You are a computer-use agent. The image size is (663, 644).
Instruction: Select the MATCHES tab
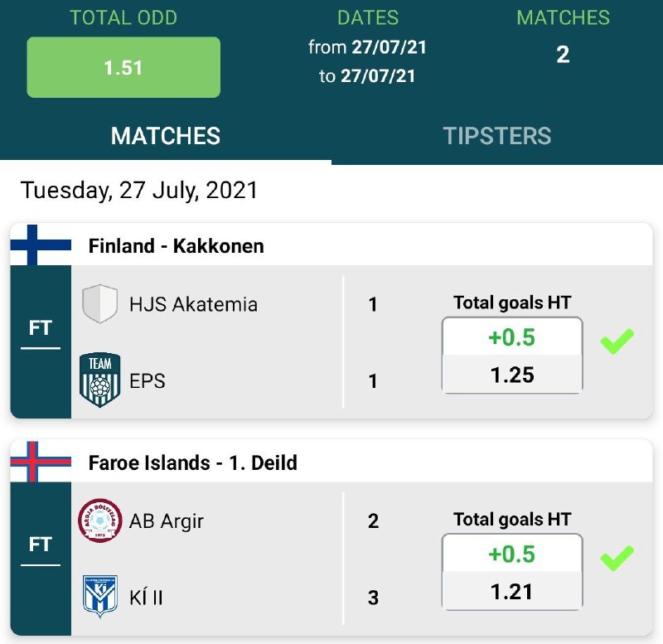[166, 136]
